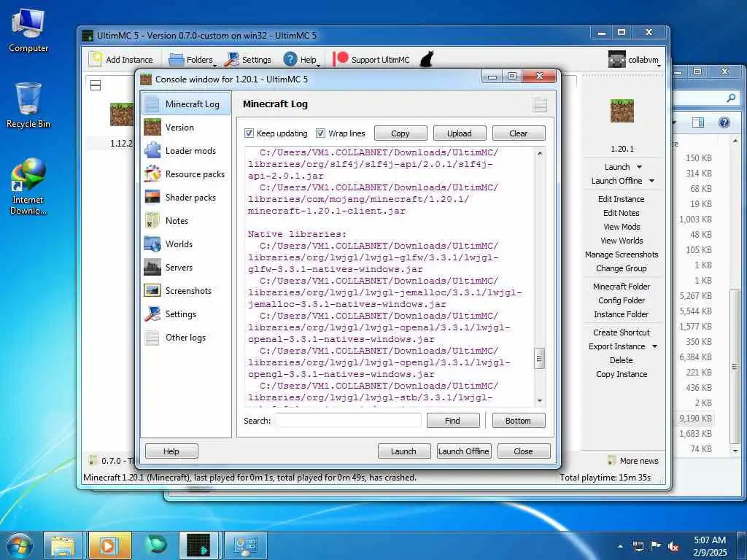The height and width of the screenshot is (560, 747).
Task: Click the black cat icon in toolbar
Action: (427, 59)
